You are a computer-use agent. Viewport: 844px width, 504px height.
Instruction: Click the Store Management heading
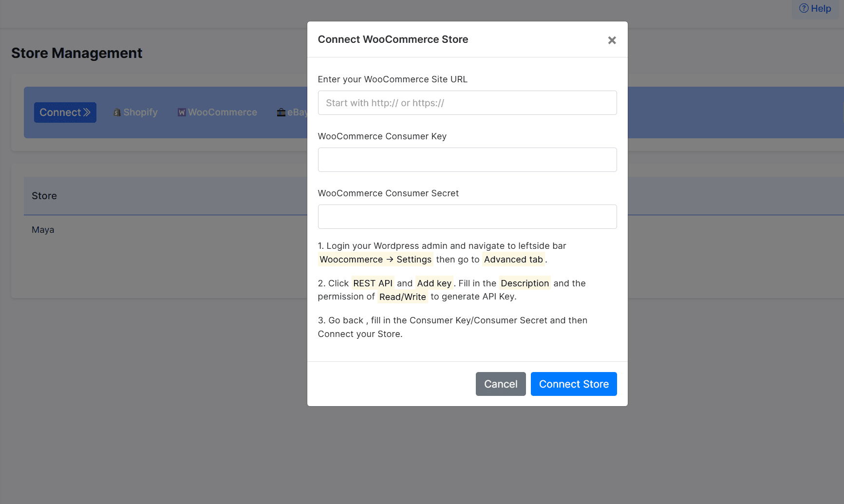77,53
